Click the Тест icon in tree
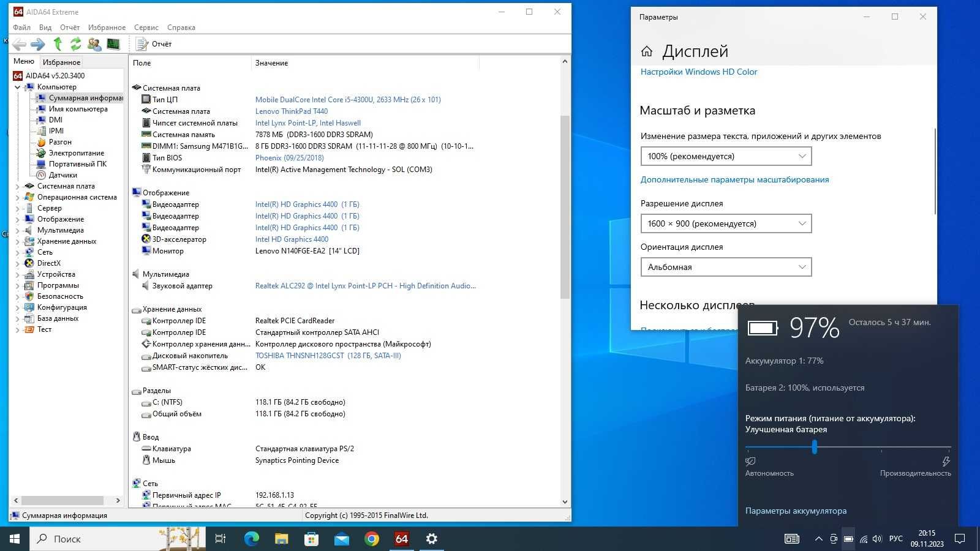 tap(29, 329)
